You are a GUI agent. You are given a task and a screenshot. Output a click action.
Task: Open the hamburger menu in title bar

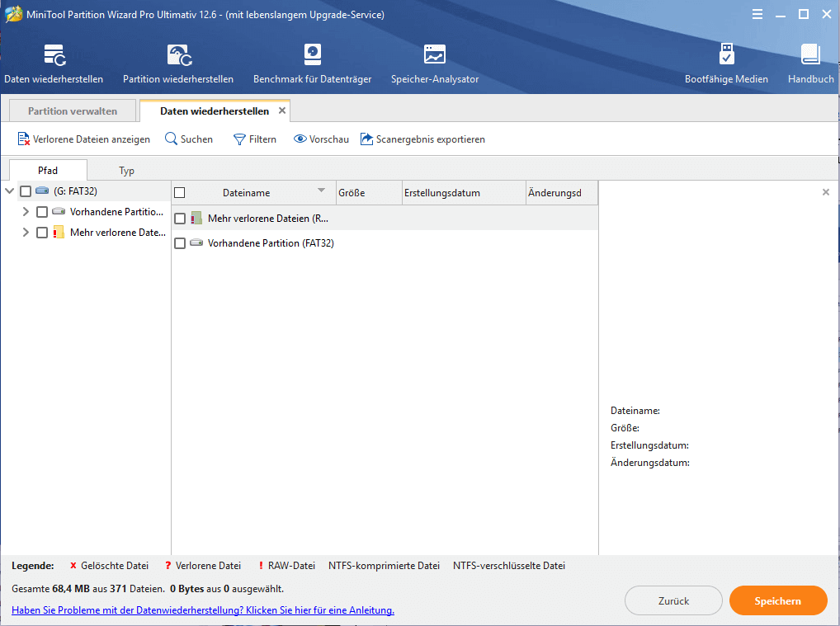[x=757, y=15]
